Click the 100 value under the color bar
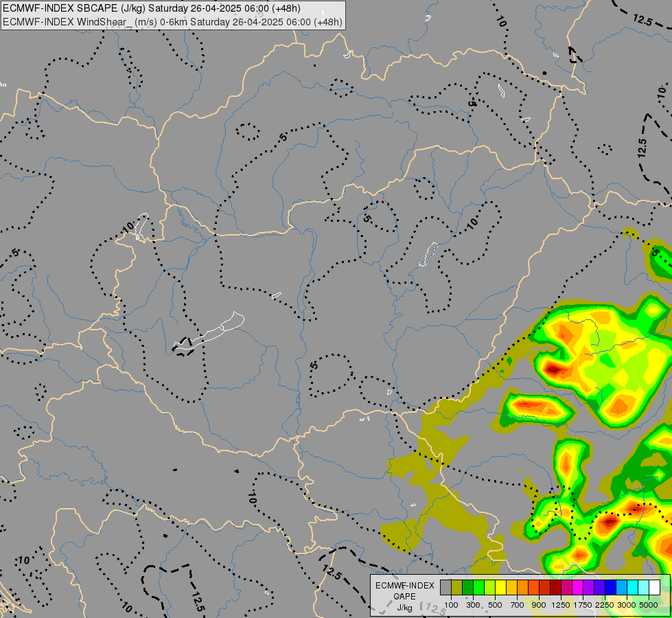This screenshot has height=618, width=672. click(451, 605)
